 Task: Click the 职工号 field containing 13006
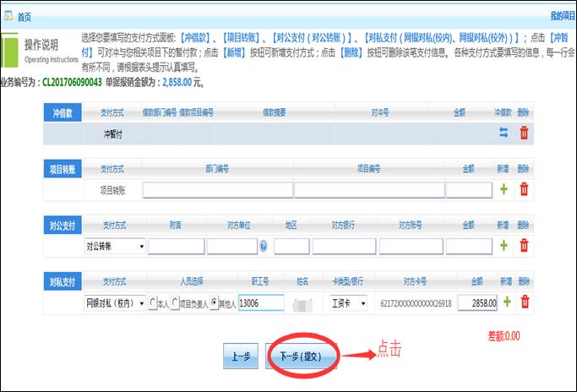[x=261, y=303]
